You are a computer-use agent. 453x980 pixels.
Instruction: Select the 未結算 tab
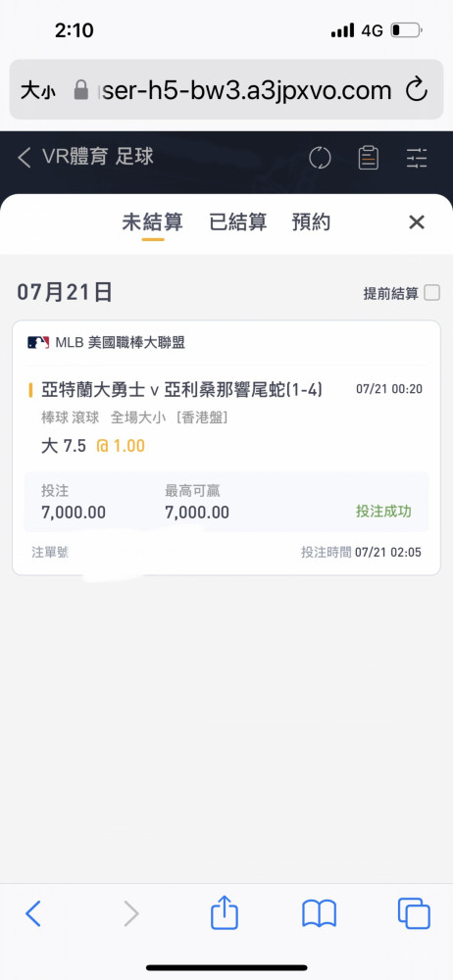[x=153, y=221]
